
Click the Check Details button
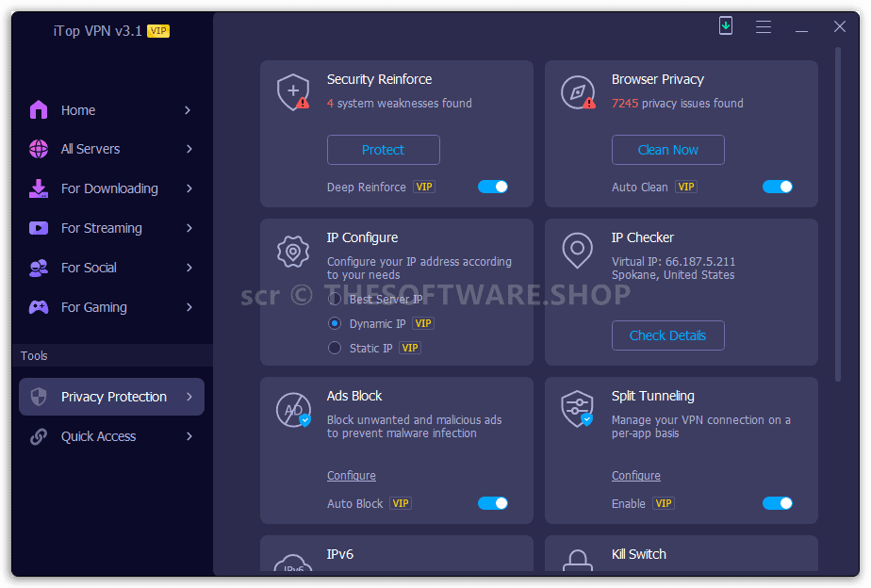coord(667,335)
